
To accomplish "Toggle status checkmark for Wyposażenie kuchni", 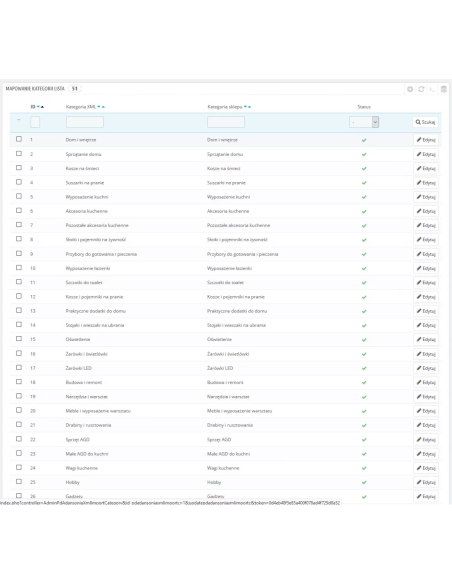I will point(364,197).
